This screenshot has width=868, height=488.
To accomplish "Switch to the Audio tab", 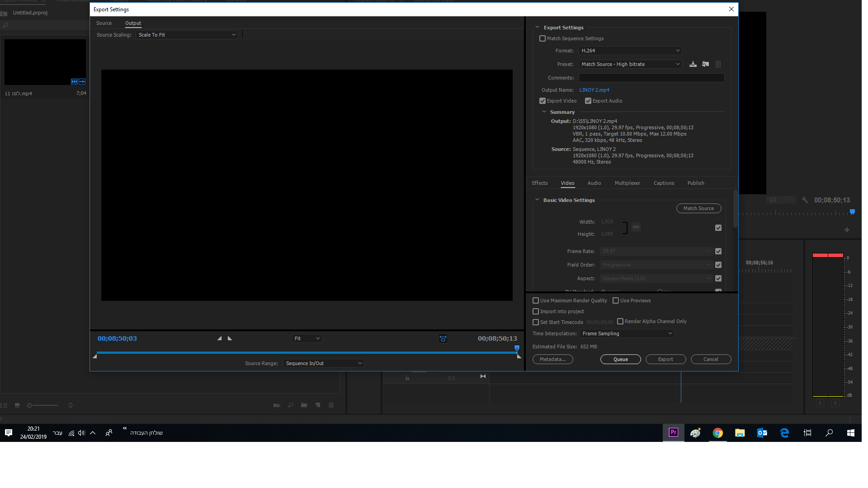I will [x=594, y=183].
